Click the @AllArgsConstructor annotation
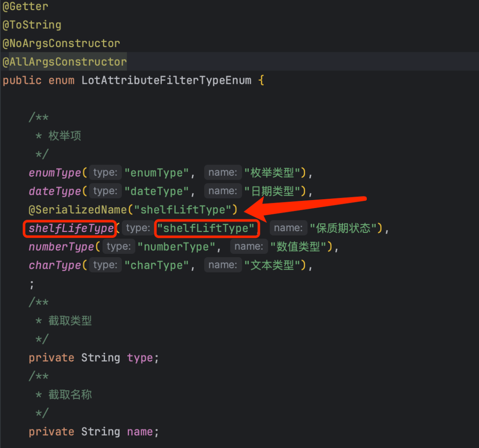 click(x=64, y=62)
